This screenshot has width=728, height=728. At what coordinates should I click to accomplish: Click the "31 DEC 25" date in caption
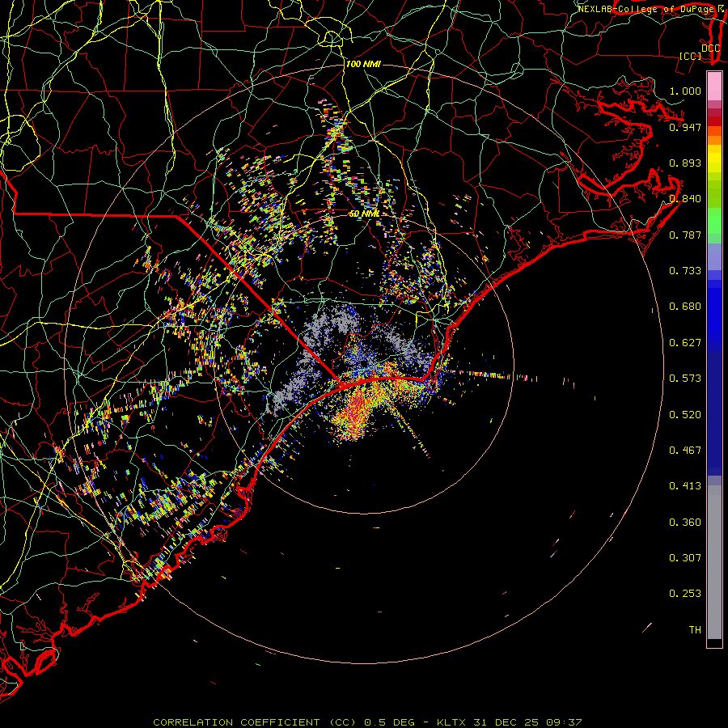pyautogui.click(x=506, y=722)
